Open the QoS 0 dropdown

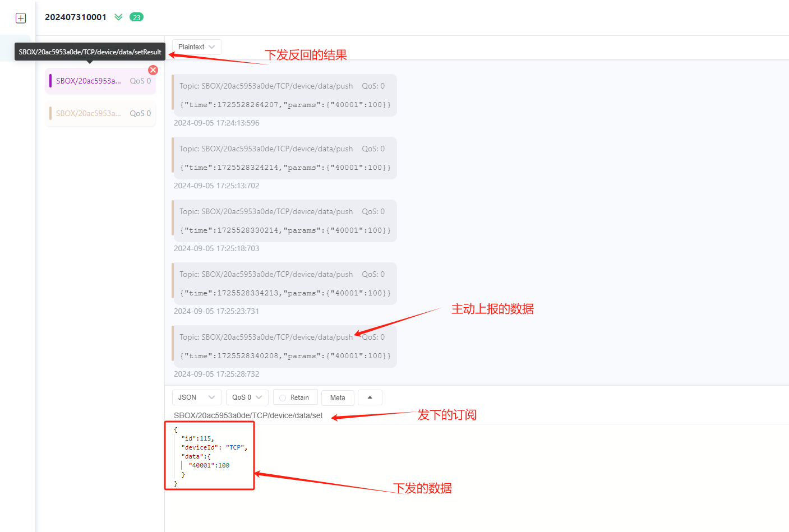click(247, 397)
